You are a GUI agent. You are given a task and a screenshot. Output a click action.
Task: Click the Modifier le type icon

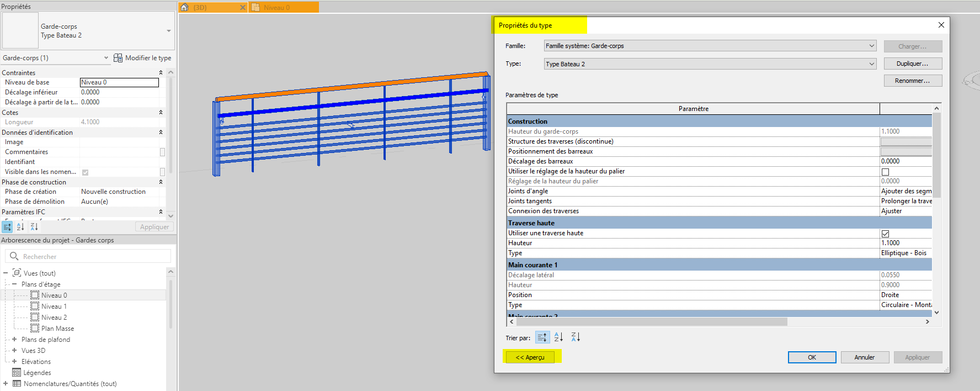[118, 58]
